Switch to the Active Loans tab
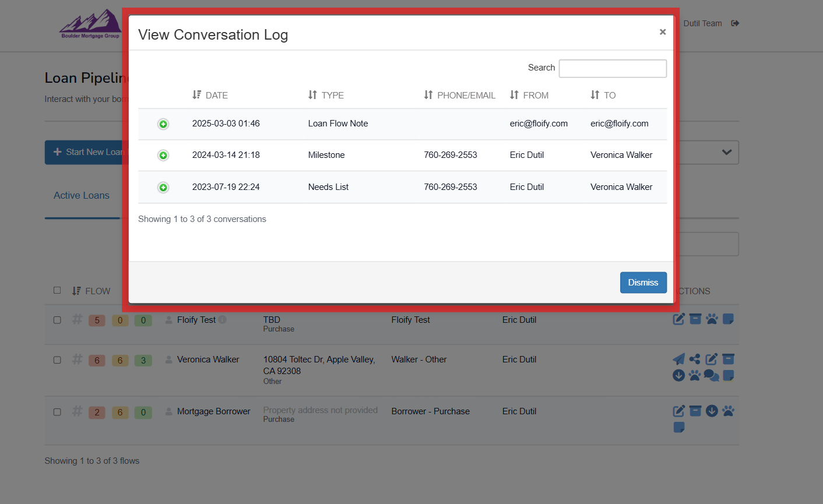This screenshot has width=823, height=504. pos(82,196)
